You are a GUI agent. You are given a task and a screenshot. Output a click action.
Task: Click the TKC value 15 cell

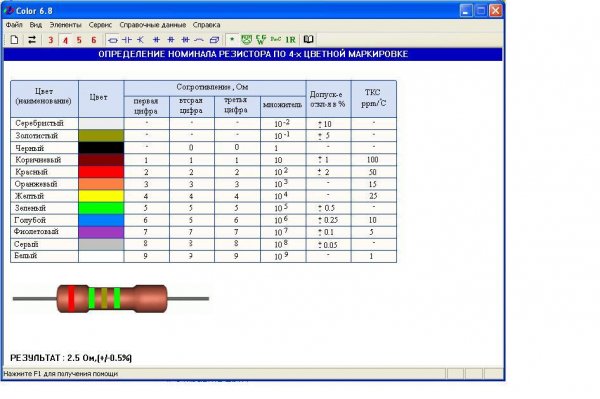373,184
